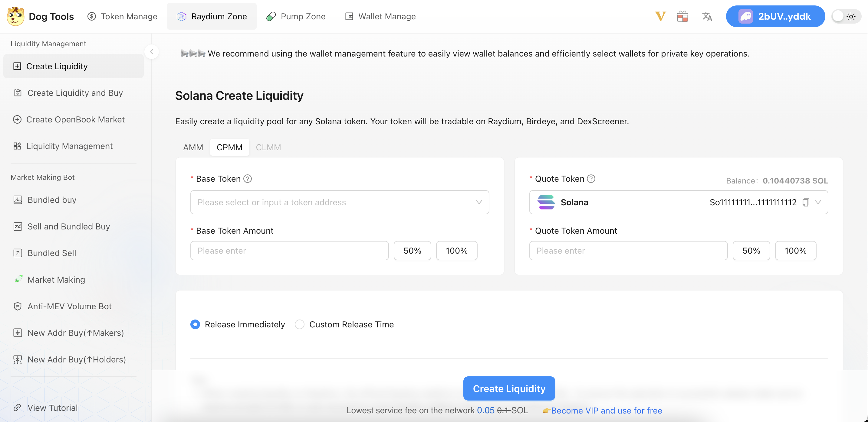Open the Token Manage menu
Image resolution: width=868 pixels, height=422 pixels.
click(x=122, y=16)
